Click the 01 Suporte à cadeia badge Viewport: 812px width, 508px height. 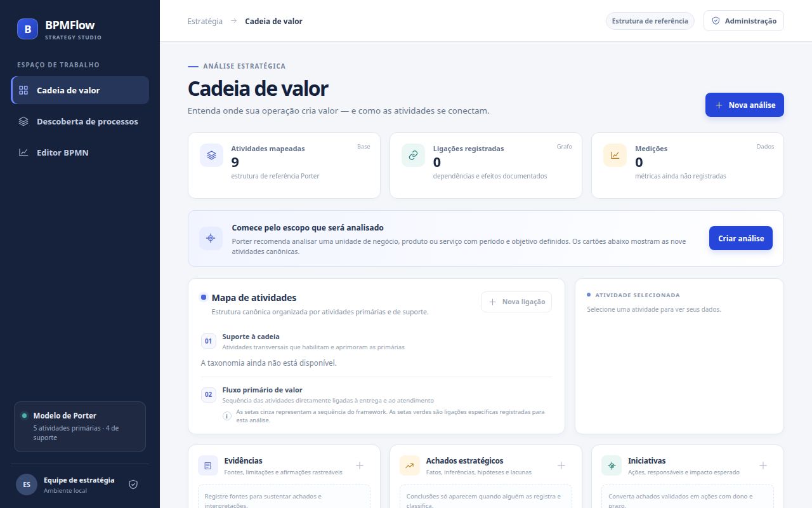point(209,341)
